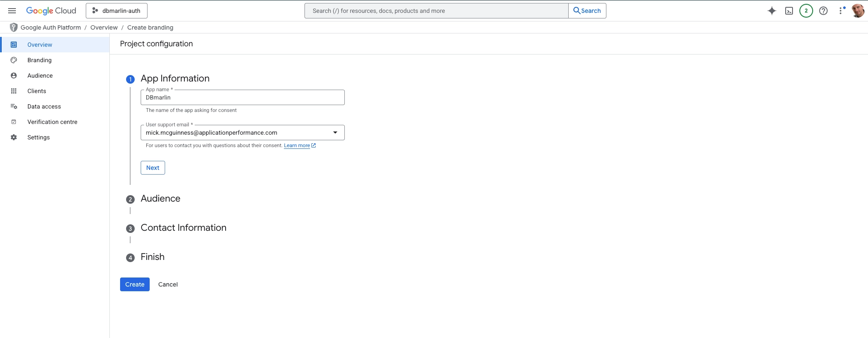Expand the Audience step section
868x338 pixels.
[160, 199]
